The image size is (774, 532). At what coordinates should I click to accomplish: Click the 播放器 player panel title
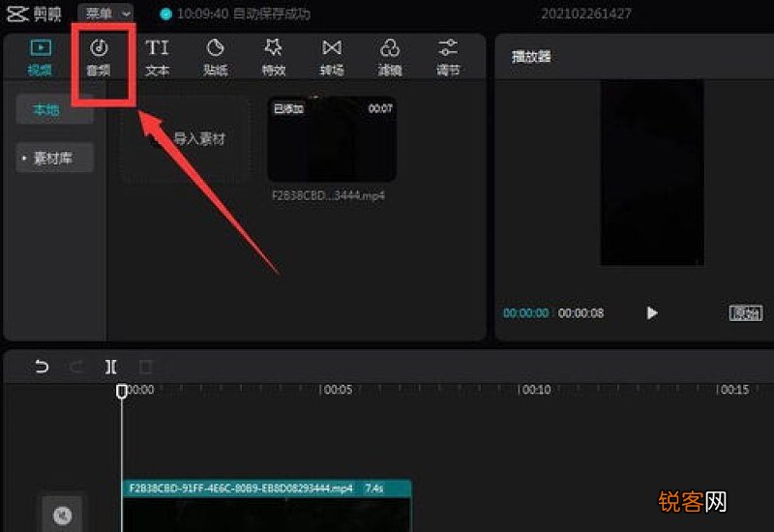(x=530, y=57)
